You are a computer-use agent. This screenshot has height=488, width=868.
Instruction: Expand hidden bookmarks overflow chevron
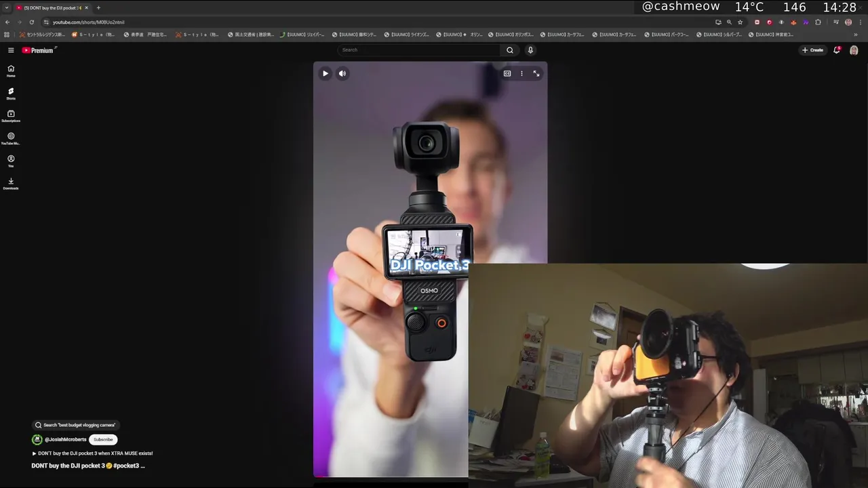click(x=856, y=35)
